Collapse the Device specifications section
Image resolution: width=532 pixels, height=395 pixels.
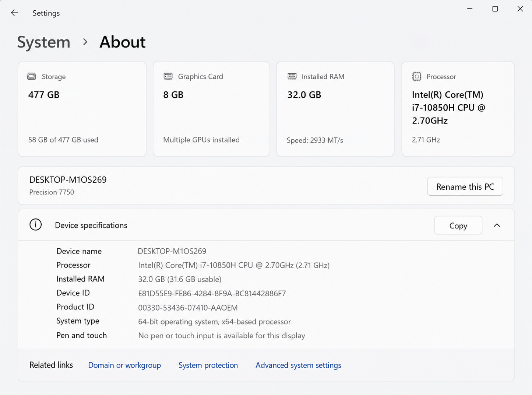coord(497,225)
